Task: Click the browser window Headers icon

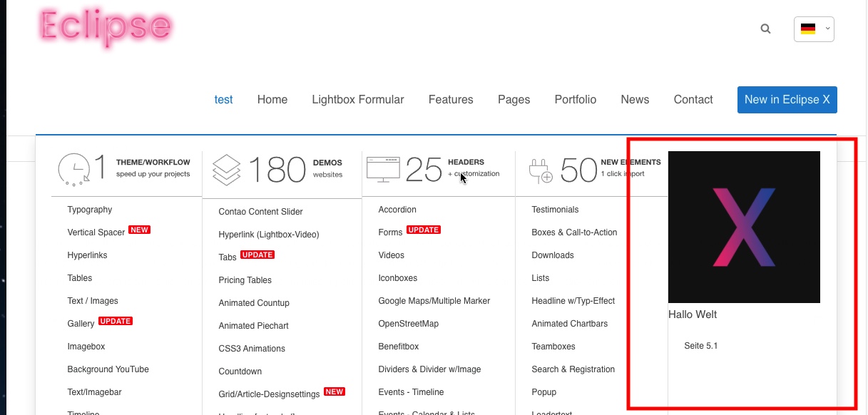Action: pyautogui.click(x=383, y=169)
